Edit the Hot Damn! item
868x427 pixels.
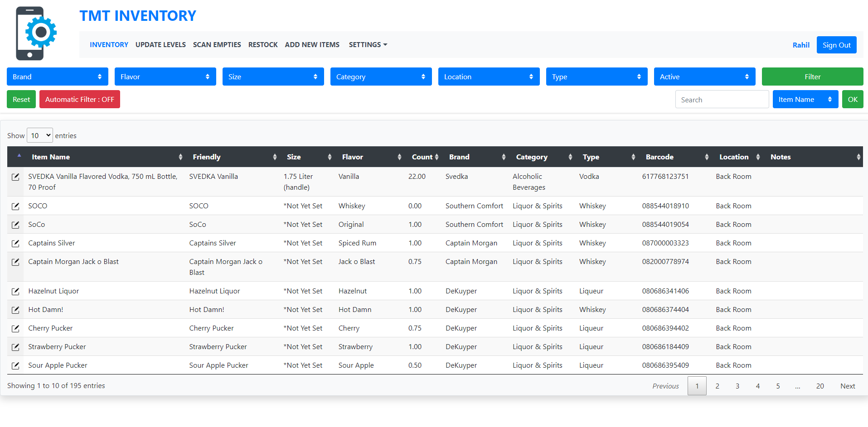pos(15,310)
